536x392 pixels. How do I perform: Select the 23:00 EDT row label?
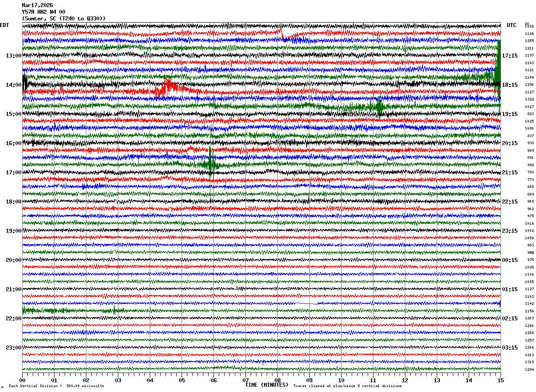click(14, 348)
